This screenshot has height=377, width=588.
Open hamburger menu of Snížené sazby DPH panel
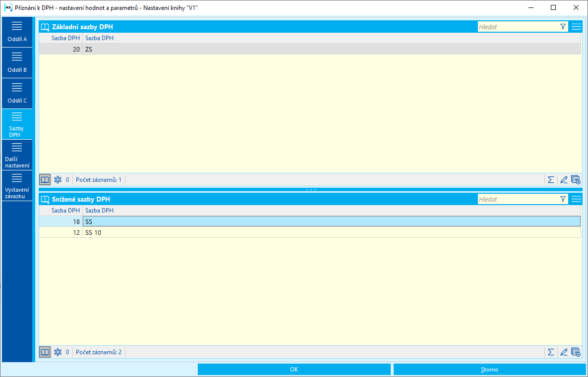pos(576,199)
